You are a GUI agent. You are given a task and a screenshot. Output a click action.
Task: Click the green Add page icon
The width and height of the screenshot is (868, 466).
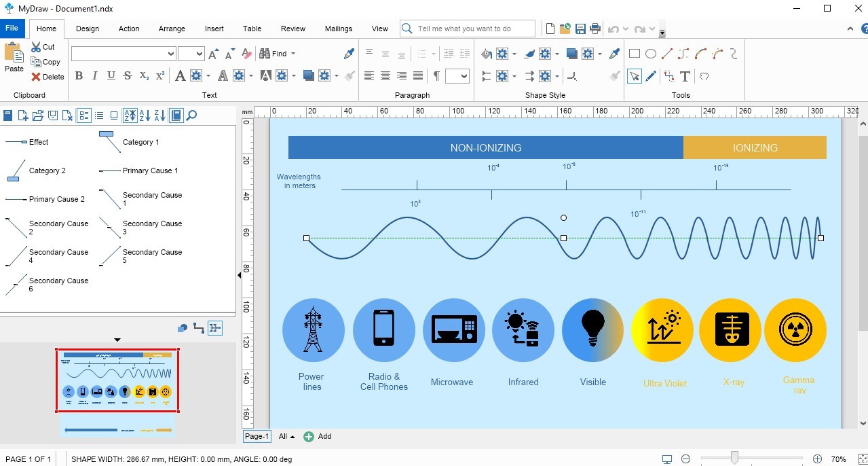309,436
